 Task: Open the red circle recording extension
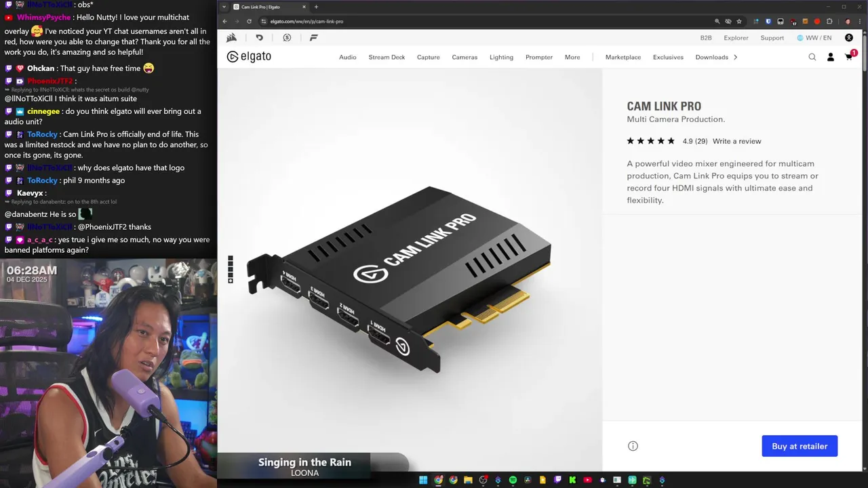tap(817, 21)
